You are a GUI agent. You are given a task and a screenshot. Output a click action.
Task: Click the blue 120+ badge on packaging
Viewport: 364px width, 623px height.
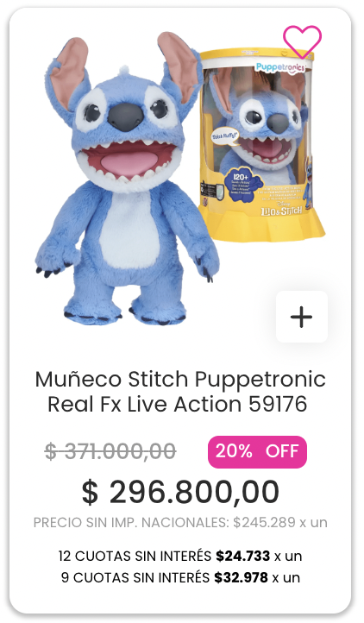click(x=243, y=185)
